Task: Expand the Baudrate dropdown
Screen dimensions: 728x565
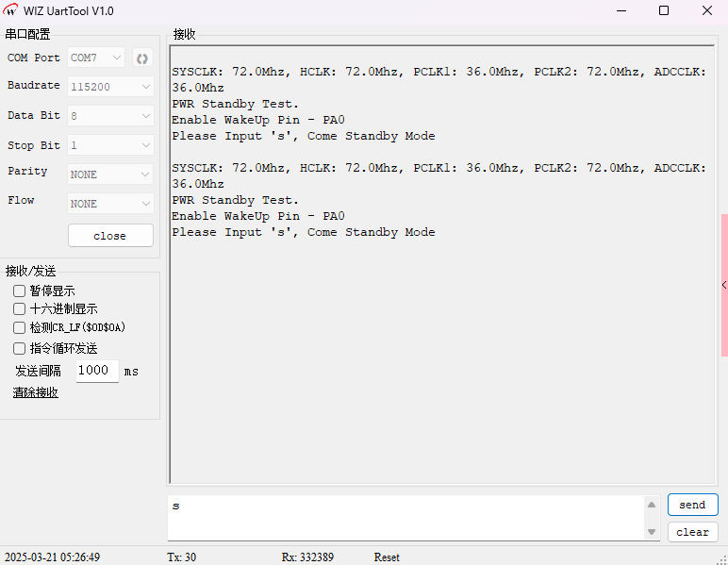Action: click(x=110, y=86)
